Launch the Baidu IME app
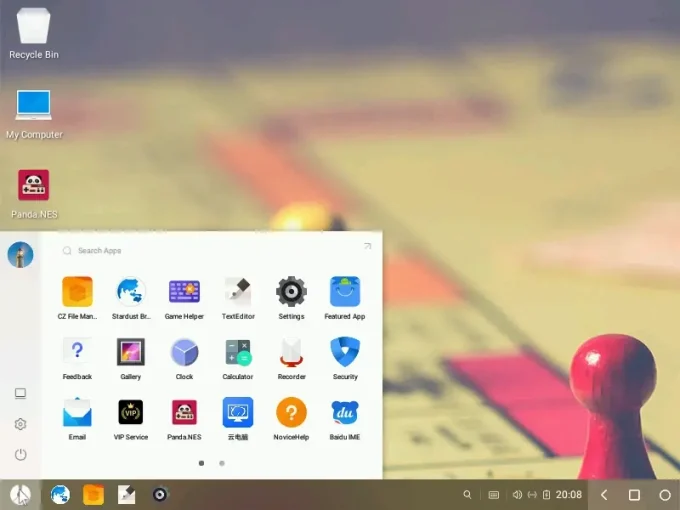 click(x=345, y=412)
